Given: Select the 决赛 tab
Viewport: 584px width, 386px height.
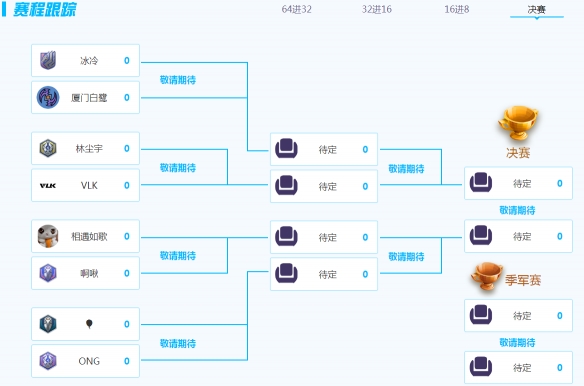Looking at the screenshot, I should pyautogui.click(x=537, y=10).
